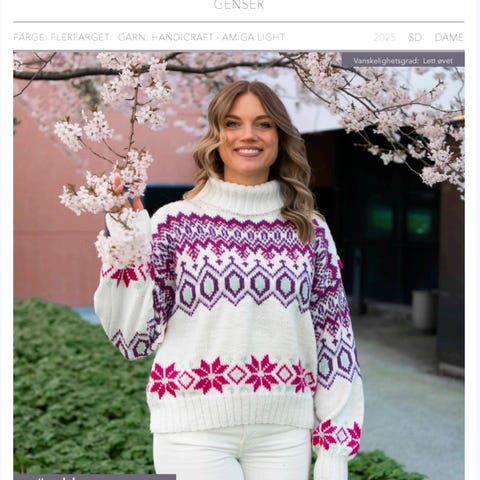Click the Vanskelighetsgrad difficulty badge
The width and height of the screenshot is (480, 480).
[x=403, y=60]
